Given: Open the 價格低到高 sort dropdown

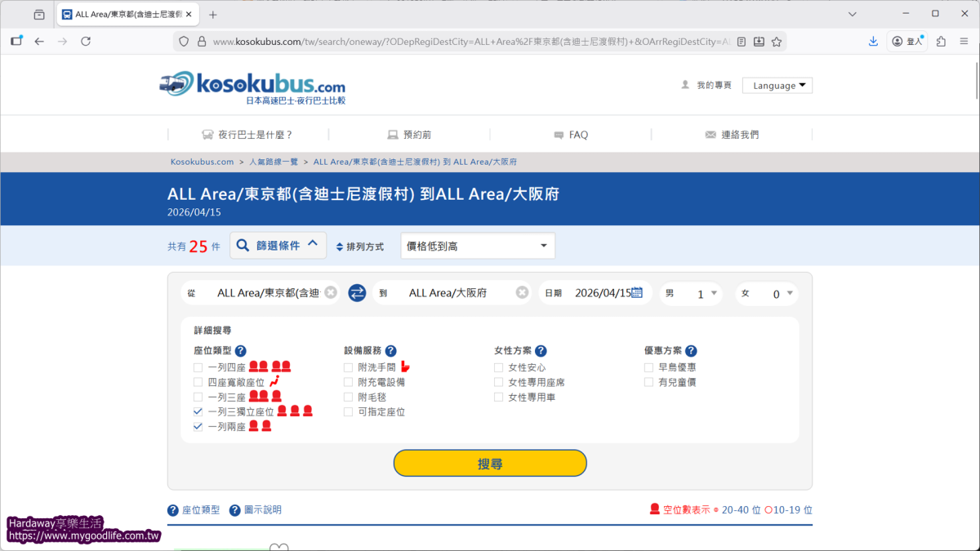Looking at the screenshot, I should tap(477, 246).
